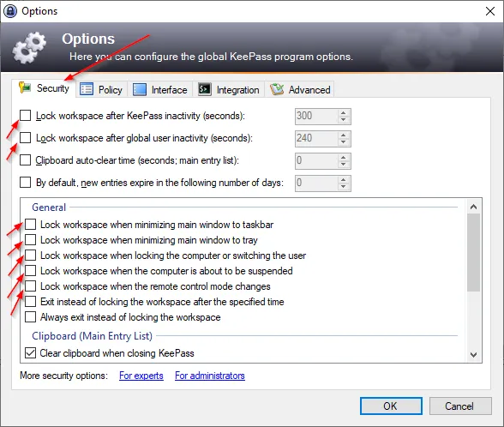
Task: Click the Interface tab window icon
Action: [140, 89]
